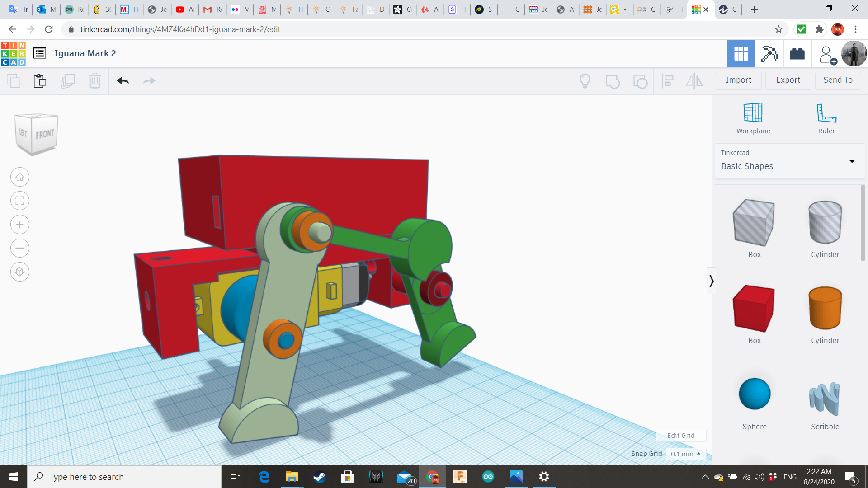Click the Home view button
The height and width of the screenshot is (488, 868).
[20, 177]
